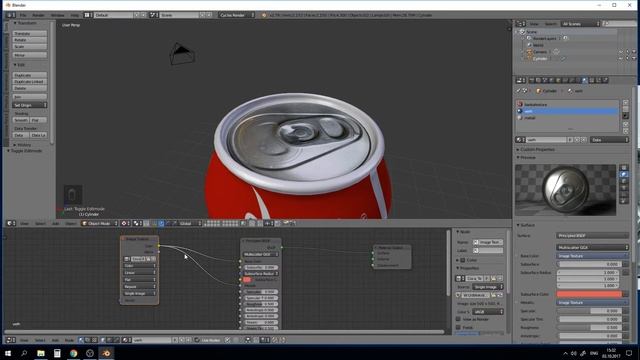Click the material preview sphere thumbnail
The height and width of the screenshot is (360, 640).
click(565, 190)
